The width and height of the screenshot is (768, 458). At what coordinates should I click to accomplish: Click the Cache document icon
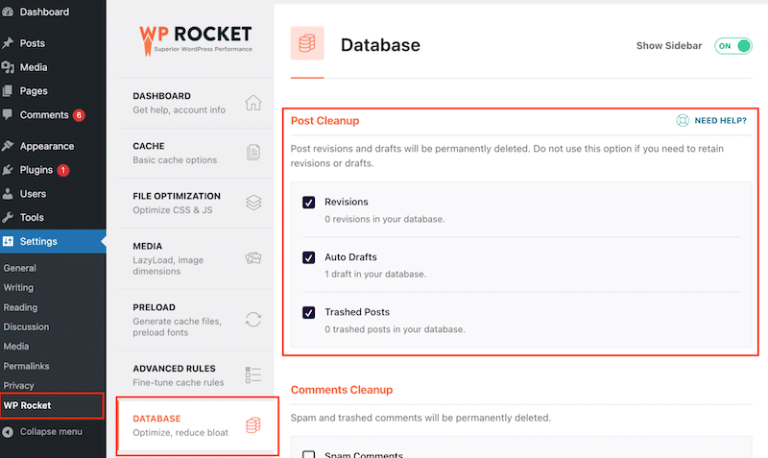253,153
